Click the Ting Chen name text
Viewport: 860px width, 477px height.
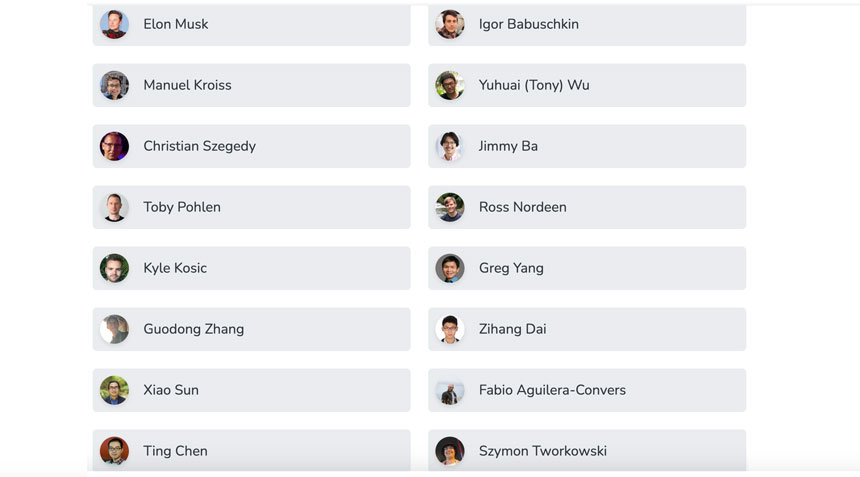pos(175,451)
